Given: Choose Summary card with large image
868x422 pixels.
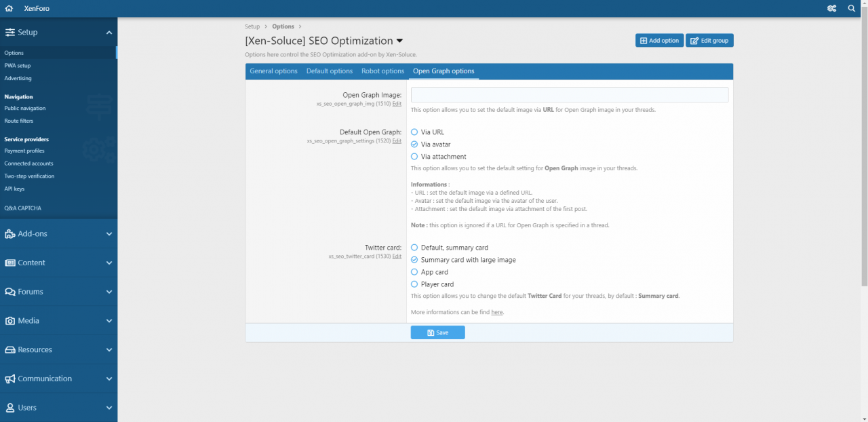Looking at the screenshot, I should tap(414, 260).
